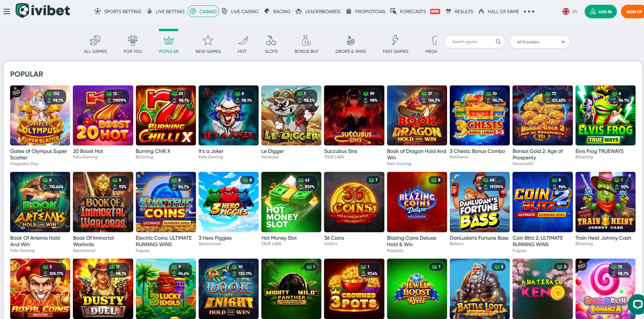Select the Bonus Buy money bag icon

[306, 40]
